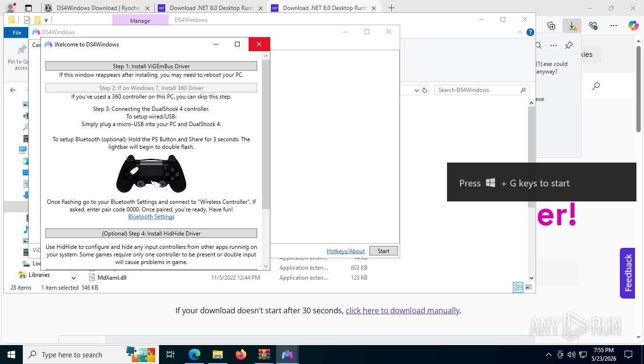
Task: Click the Edge profile avatar icon
Action: tap(10, 8)
